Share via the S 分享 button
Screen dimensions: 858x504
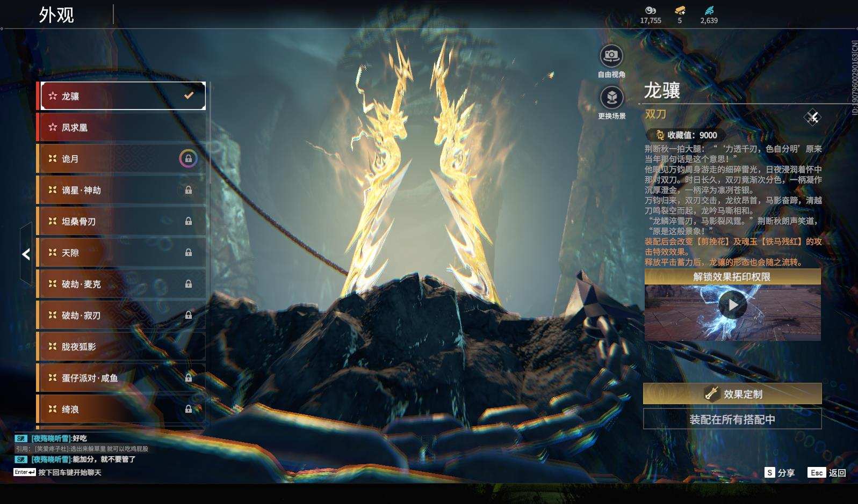[780, 473]
